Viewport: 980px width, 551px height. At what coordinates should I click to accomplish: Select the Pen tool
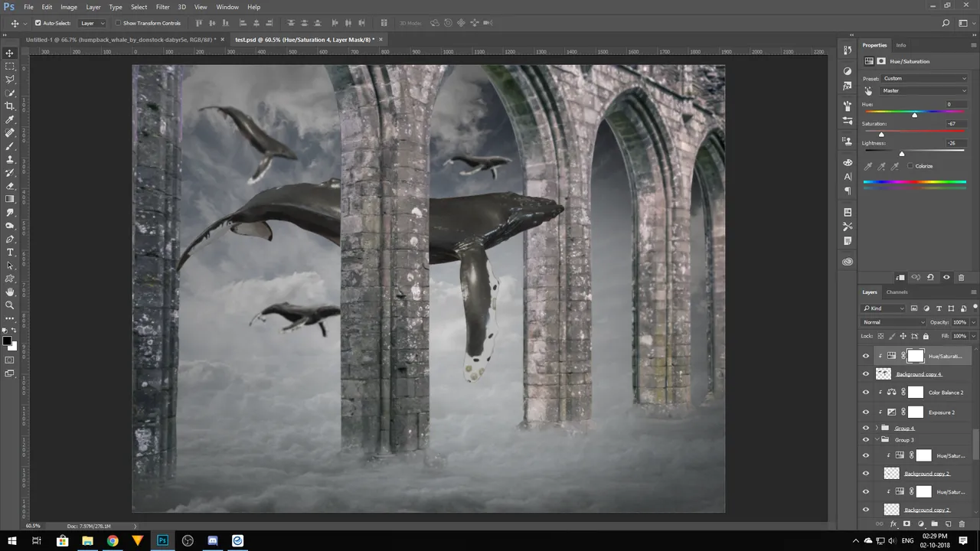pyautogui.click(x=10, y=239)
